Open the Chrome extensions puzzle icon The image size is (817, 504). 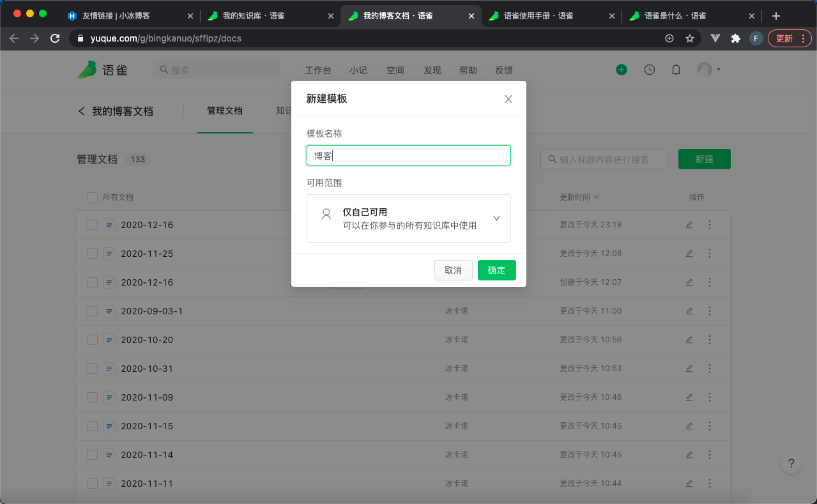click(x=736, y=38)
